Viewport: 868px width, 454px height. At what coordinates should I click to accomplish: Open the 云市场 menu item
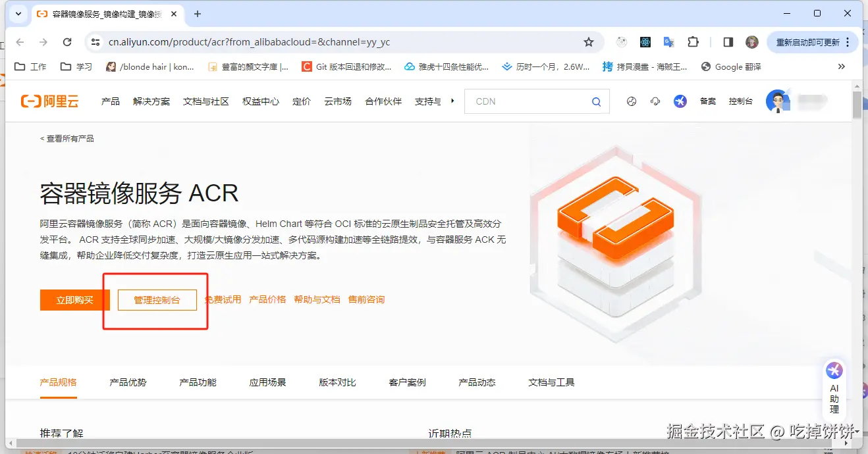click(x=338, y=101)
